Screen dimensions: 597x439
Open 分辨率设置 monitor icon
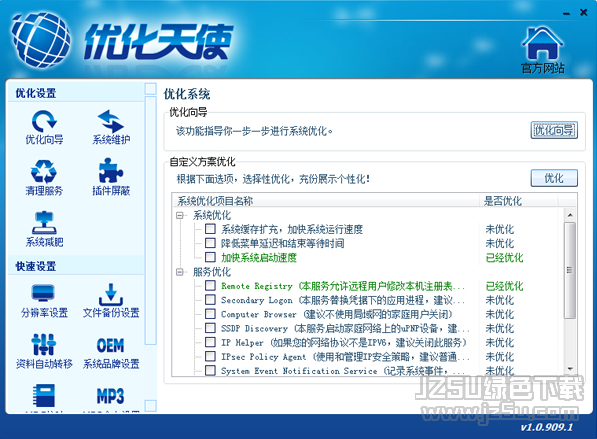pyautogui.click(x=44, y=301)
